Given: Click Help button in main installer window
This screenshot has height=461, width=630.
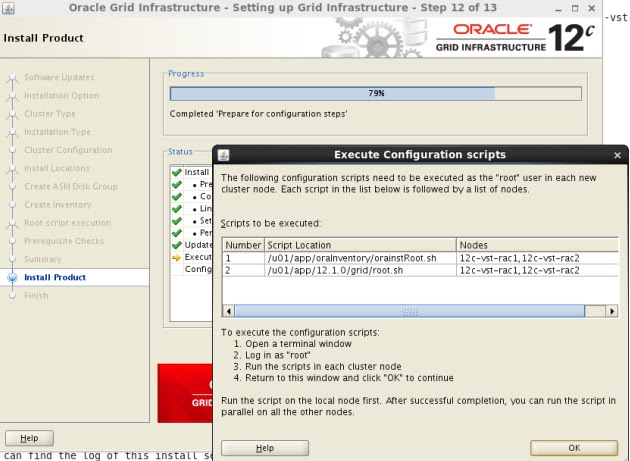Looking at the screenshot, I should click(x=29, y=438).
